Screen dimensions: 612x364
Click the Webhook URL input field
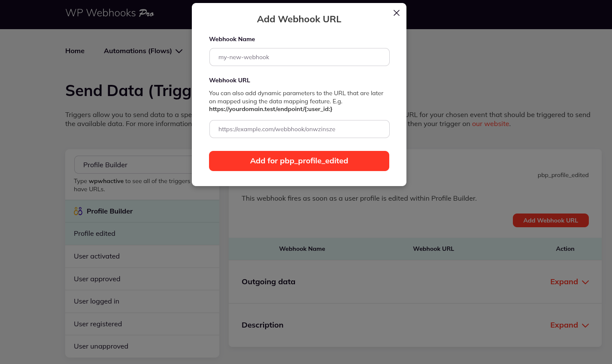click(299, 129)
